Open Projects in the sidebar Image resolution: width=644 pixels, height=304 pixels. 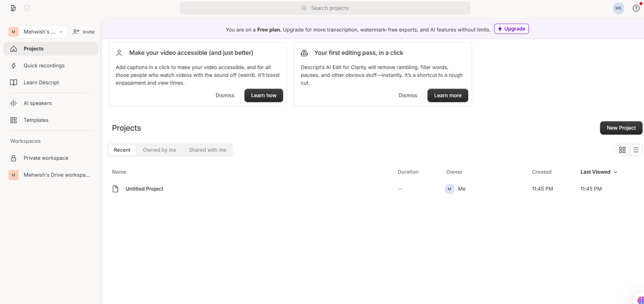(x=51, y=49)
